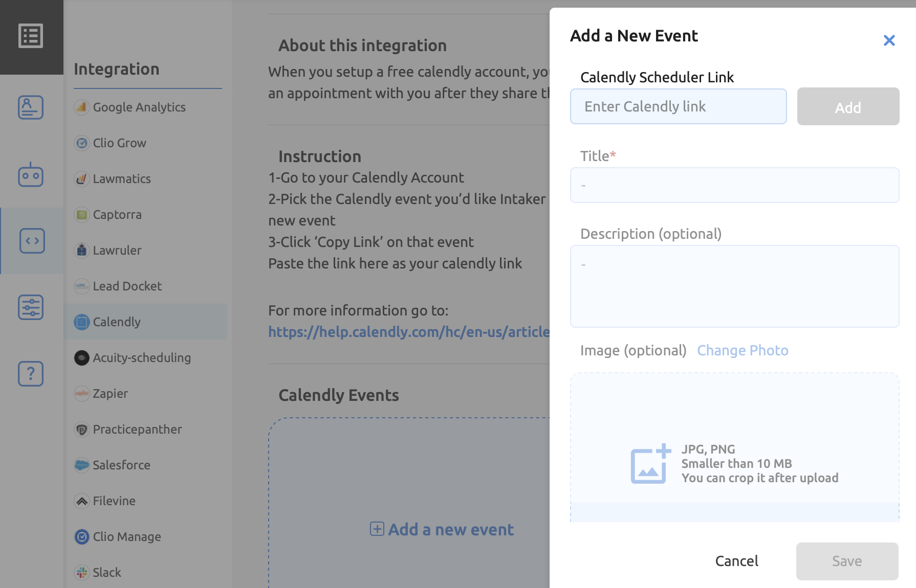Click the list menu icon at top-left
Viewport: 916px width, 588px height.
pos(31,36)
